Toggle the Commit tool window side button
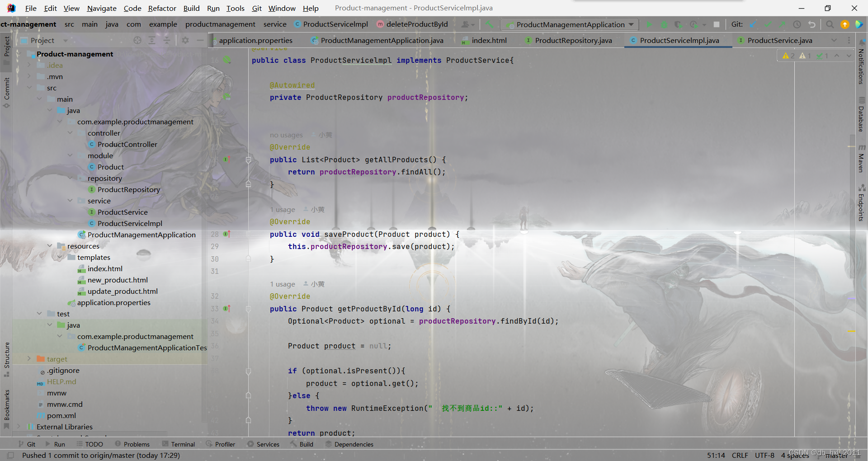This screenshot has height=461, width=868. (7, 93)
